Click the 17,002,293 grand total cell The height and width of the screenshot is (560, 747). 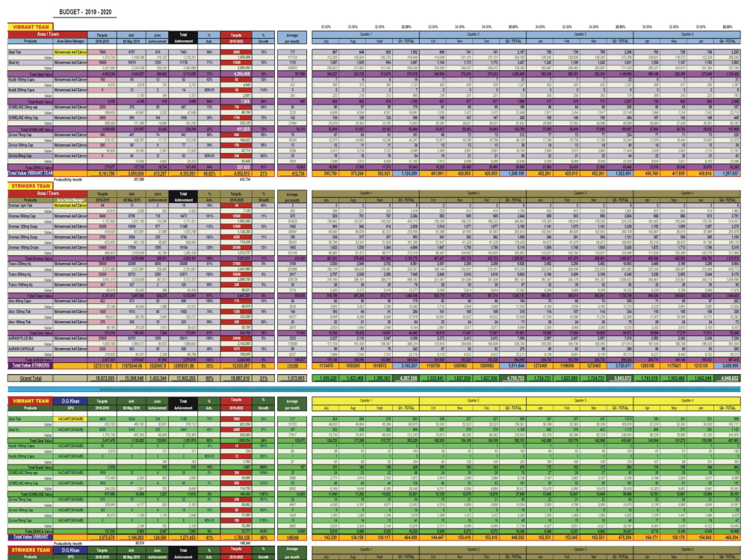point(183,378)
